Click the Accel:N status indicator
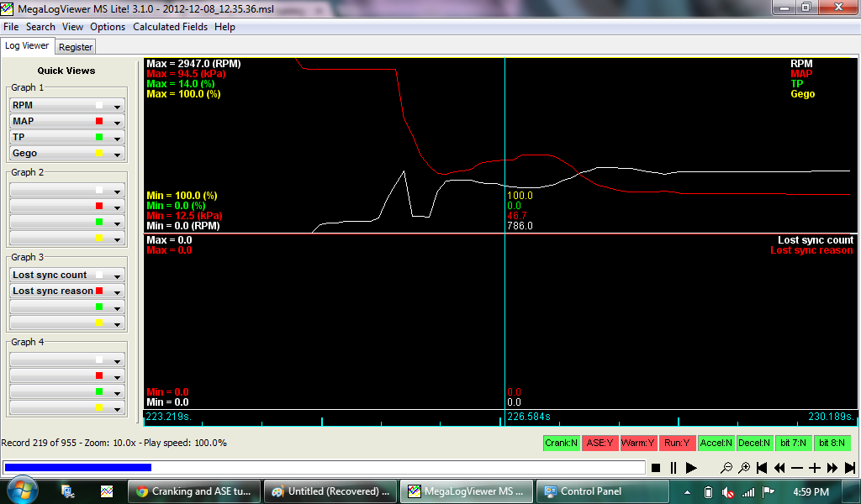The height and width of the screenshot is (504, 861). click(x=716, y=444)
